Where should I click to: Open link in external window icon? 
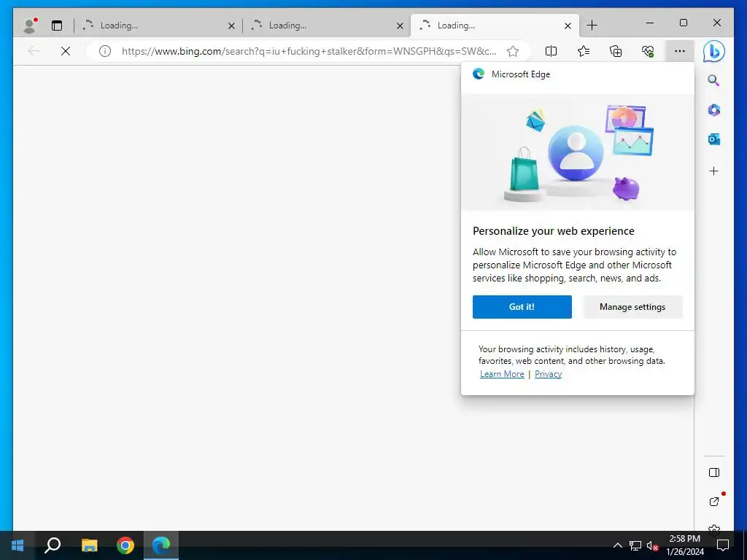point(713,502)
